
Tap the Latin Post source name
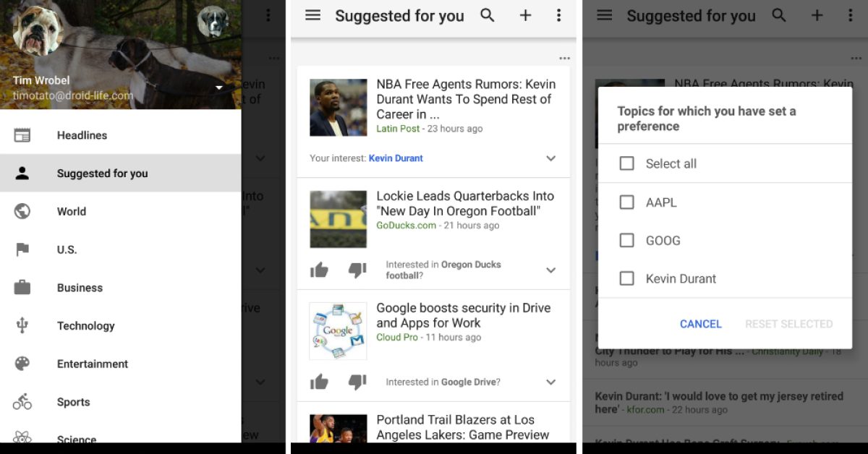[398, 129]
